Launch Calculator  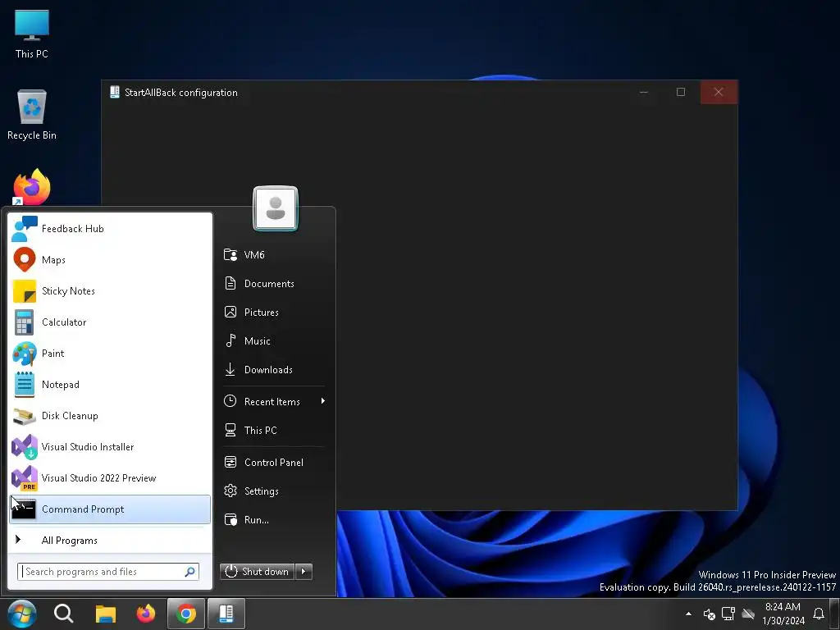point(110,322)
